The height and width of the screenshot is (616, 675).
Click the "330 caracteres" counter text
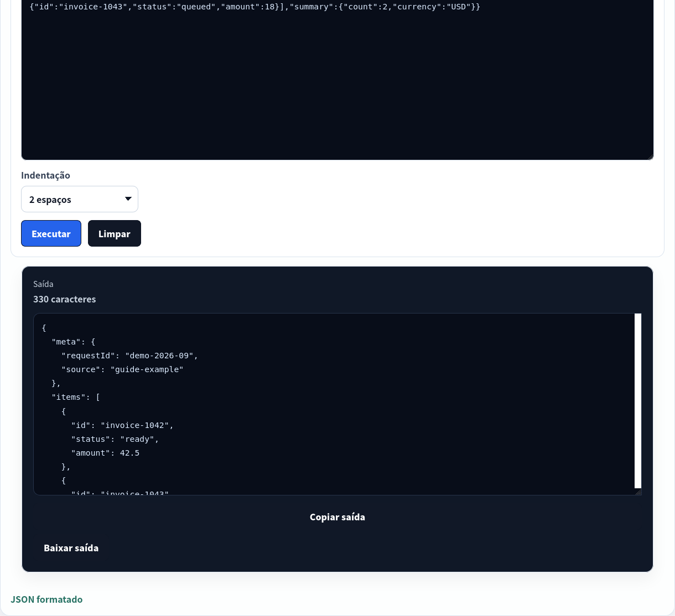point(64,299)
